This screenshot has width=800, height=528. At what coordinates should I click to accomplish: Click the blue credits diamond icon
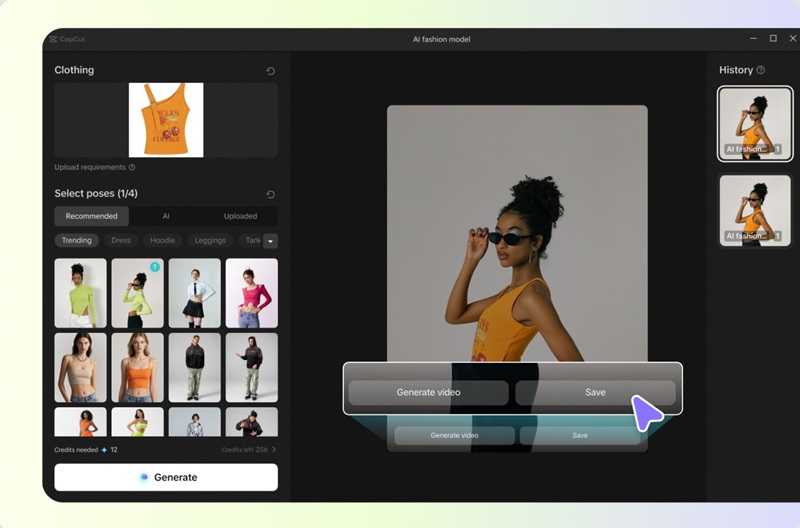pos(104,450)
